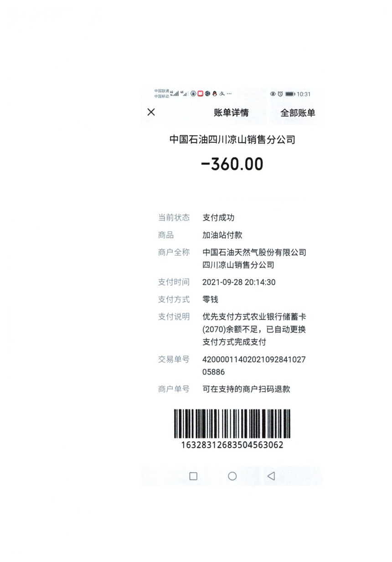Tap the QQ penguin notification icon

coord(214,93)
